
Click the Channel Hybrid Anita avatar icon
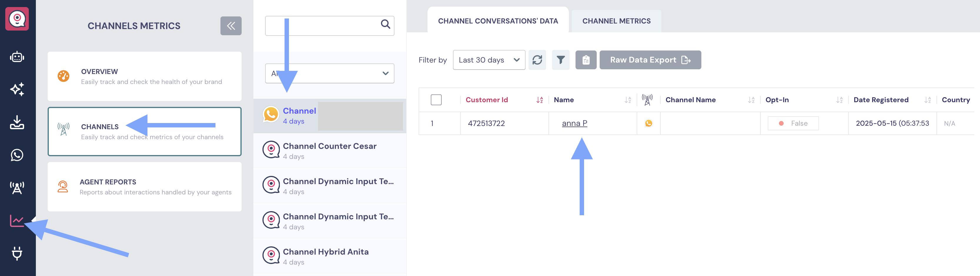pyautogui.click(x=271, y=255)
